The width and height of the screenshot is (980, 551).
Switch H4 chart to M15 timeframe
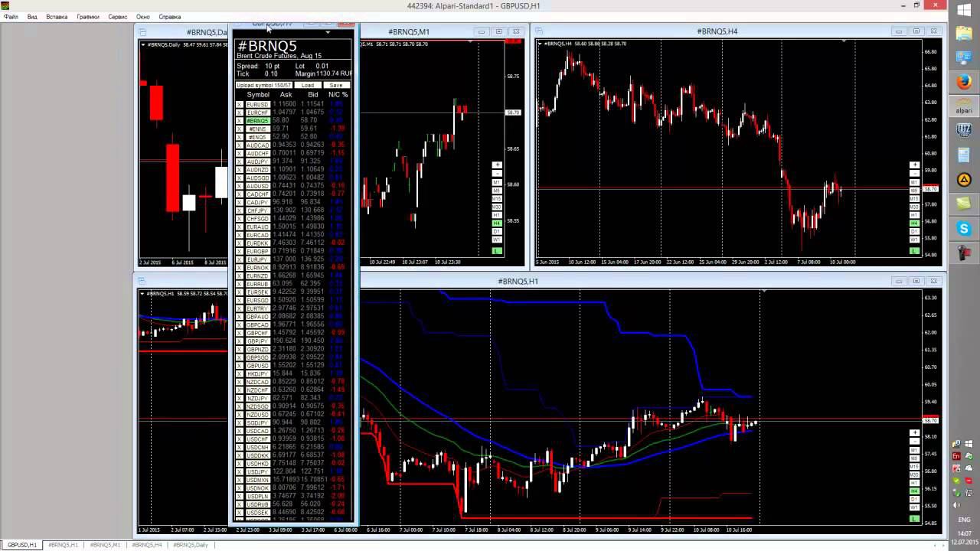tap(914, 198)
